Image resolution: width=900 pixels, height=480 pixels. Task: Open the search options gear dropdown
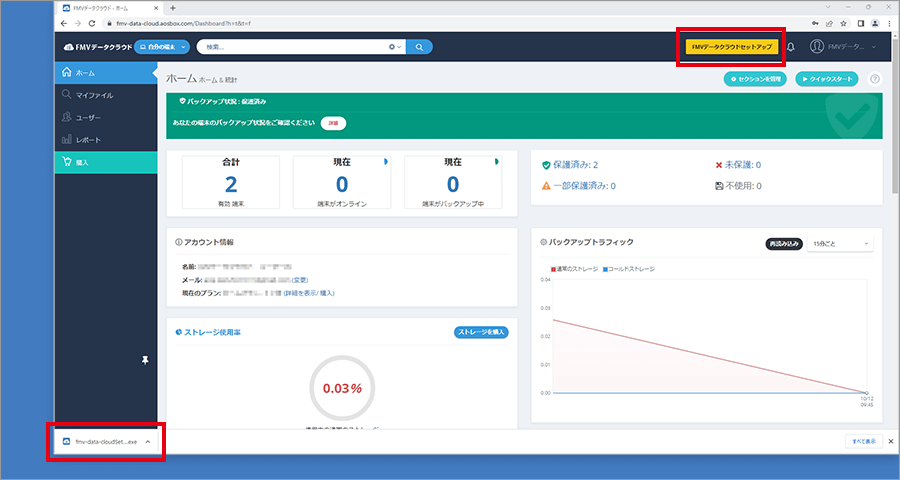[x=395, y=46]
